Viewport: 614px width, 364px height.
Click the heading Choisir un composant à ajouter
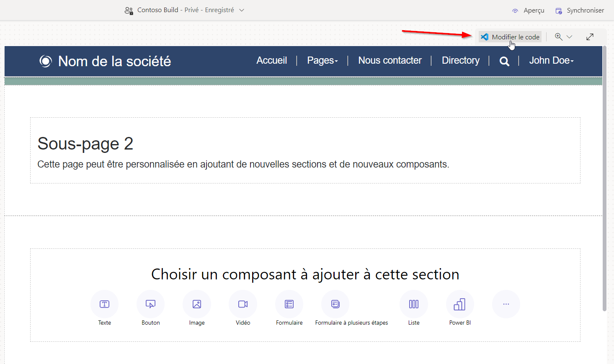[x=305, y=274]
